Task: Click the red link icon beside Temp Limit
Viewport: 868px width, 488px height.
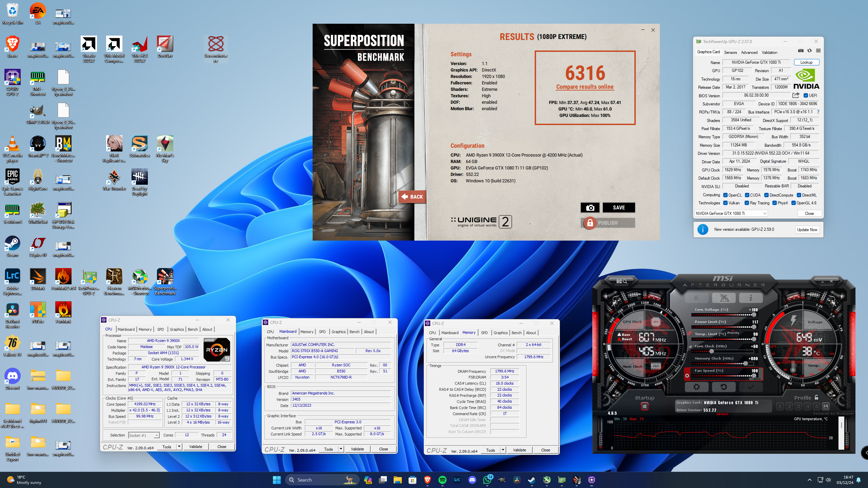Action: click(x=689, y=333)
